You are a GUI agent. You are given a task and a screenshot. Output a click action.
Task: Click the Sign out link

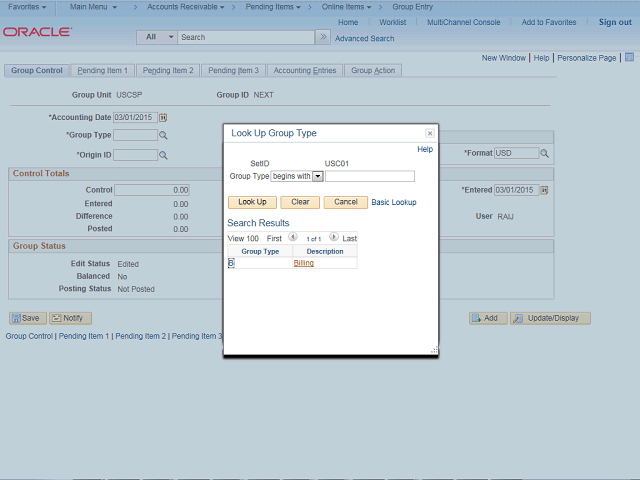coord(615,22)
